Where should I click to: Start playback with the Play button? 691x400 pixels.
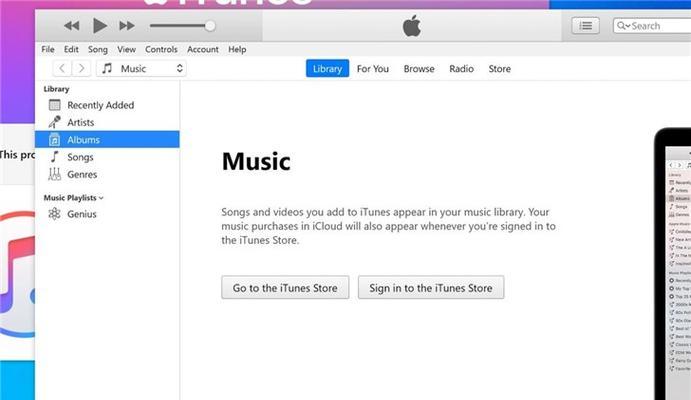tap(100, 26)
